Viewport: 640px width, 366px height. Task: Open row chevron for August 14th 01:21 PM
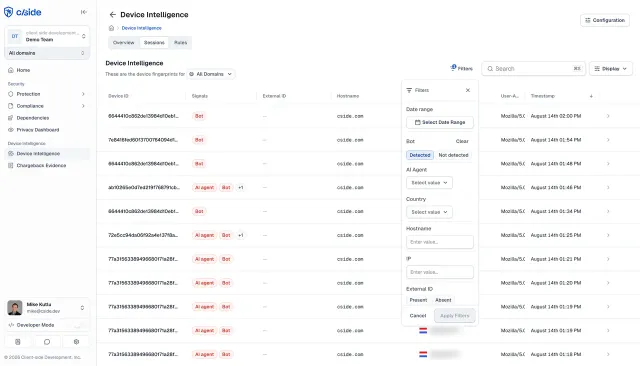coord(608,259)
